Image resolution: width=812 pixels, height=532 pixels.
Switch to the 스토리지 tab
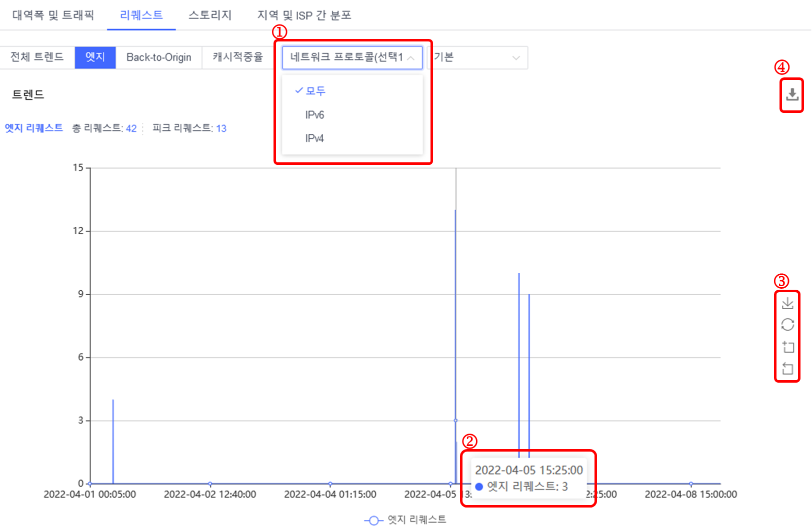[x=209, y=15]
